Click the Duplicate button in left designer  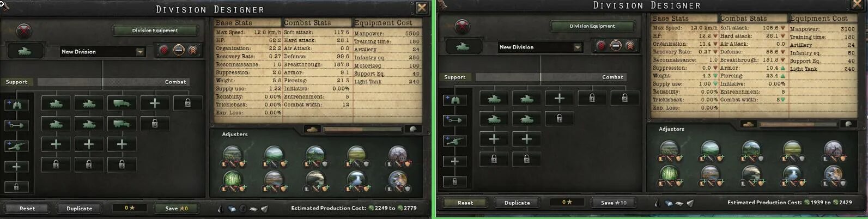(x=80, y=208)
